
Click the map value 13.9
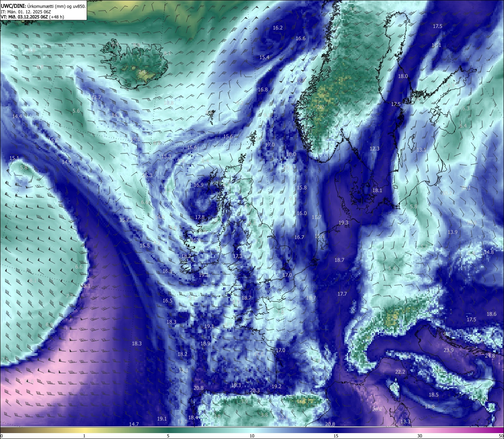(x=452, y=232)
